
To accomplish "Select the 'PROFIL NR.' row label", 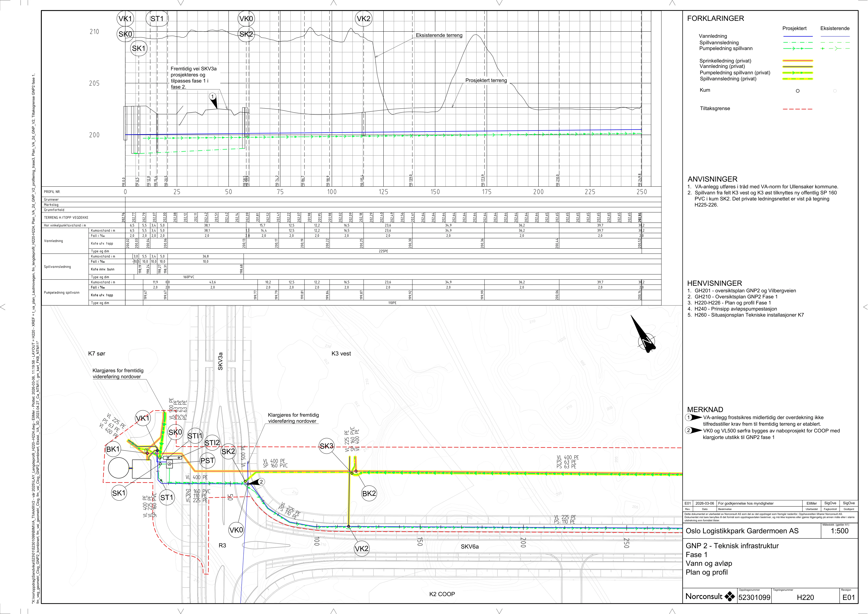I will pyautogui.click(x=52, y=192).
